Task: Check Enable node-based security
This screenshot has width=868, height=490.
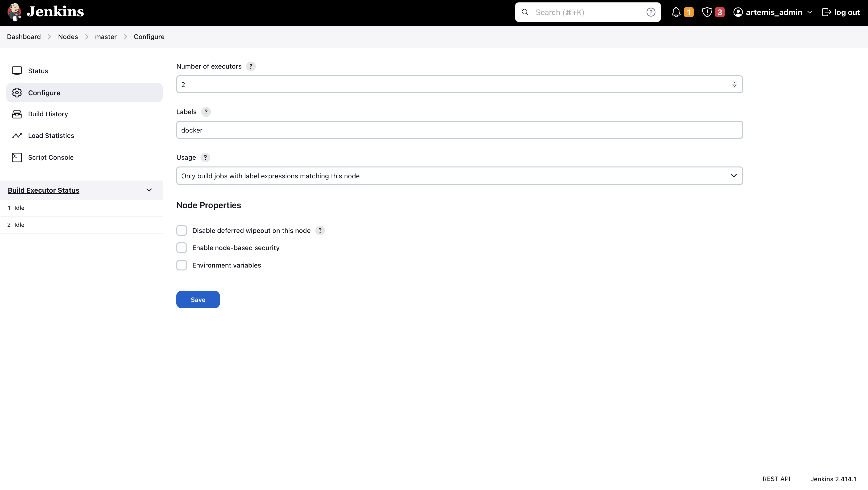Action: pyautogui.click(x=182, y=247)
